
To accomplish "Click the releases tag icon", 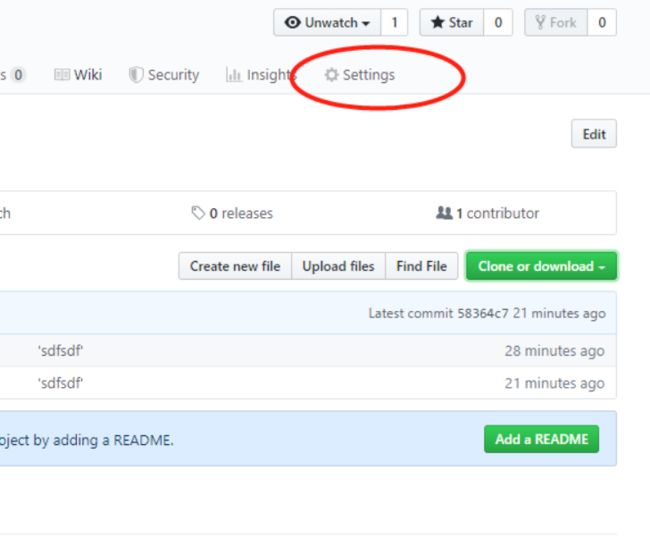I will 198,213.
